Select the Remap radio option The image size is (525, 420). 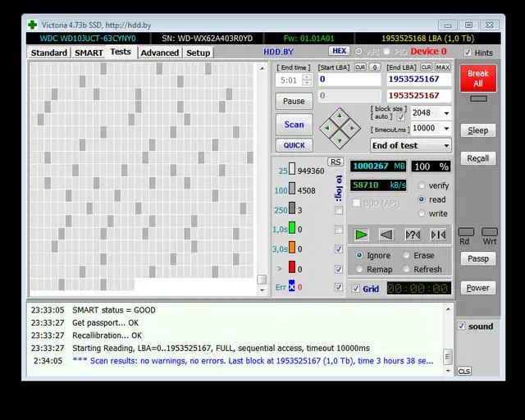tap(359, 269)
